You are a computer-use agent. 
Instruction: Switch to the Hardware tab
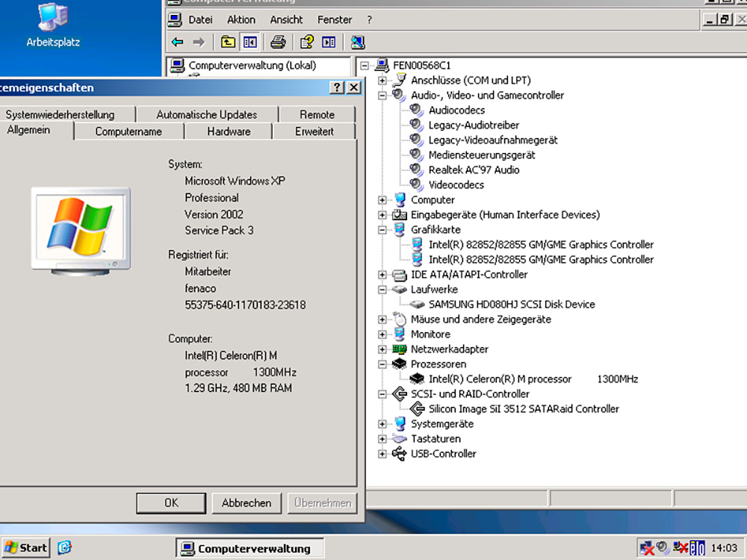229,131
